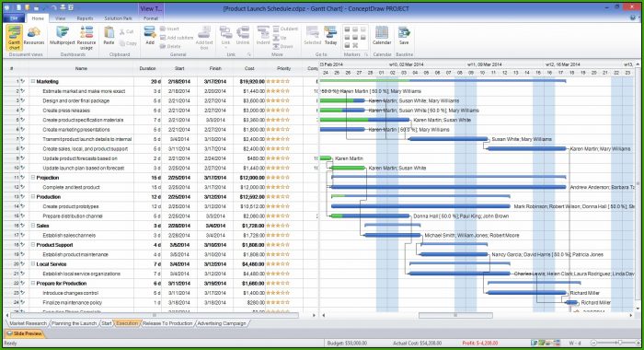Click the Create product prototypes Gantt bar
This screenshot has width=644, height=350.
420,206
